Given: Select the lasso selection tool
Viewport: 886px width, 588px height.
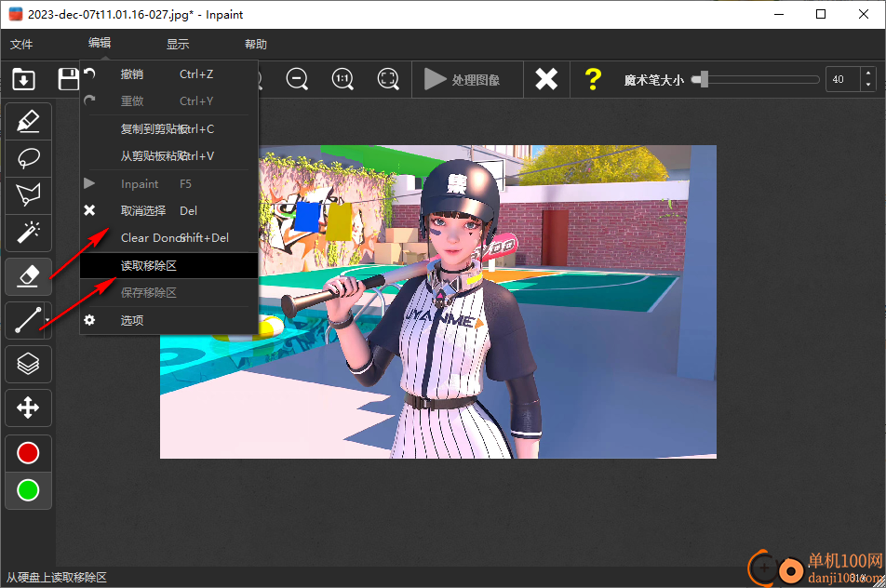Looking at the screenshot, I should coord(28,159).
